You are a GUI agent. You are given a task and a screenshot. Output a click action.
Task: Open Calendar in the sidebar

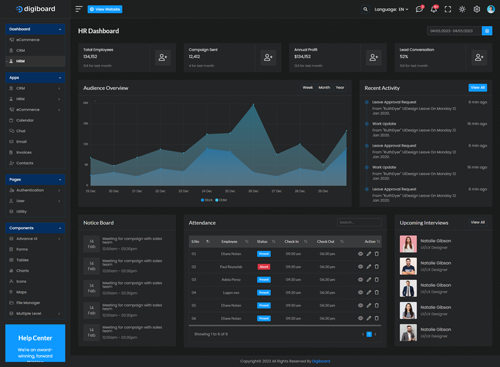coord(35,120)
